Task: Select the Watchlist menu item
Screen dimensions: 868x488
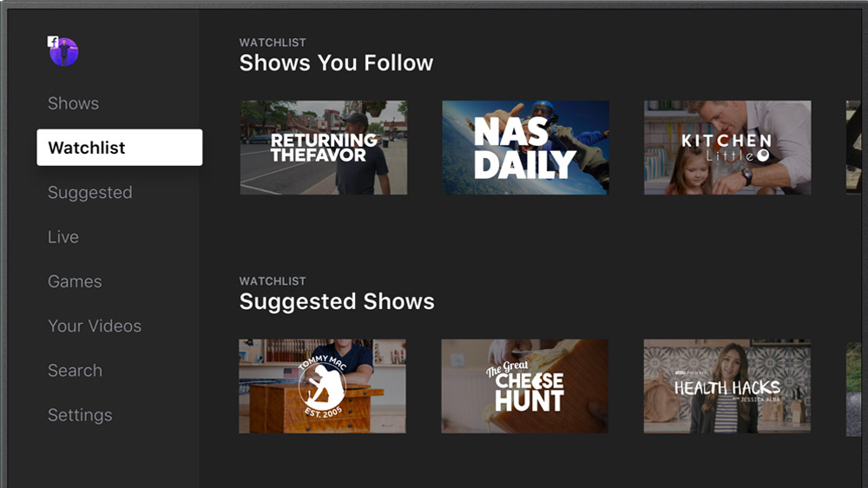Action: pyautogui.click(x=120, y=148)
